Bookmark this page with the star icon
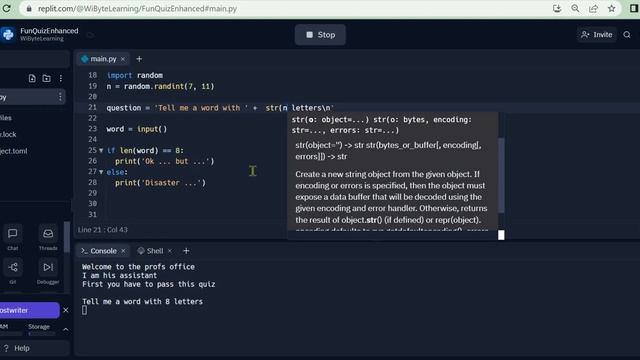Image resolution: width=640 pixels, height=360 pixels. [611, 9]
